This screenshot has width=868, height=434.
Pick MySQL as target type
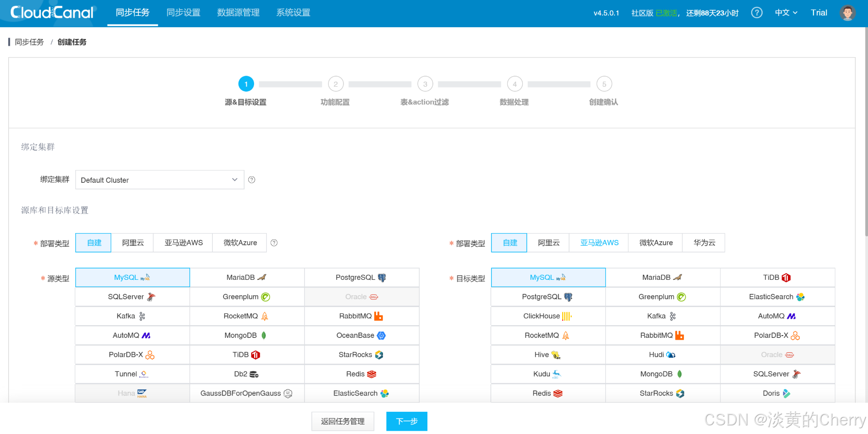pyautogui.click(x=548, y=278)
